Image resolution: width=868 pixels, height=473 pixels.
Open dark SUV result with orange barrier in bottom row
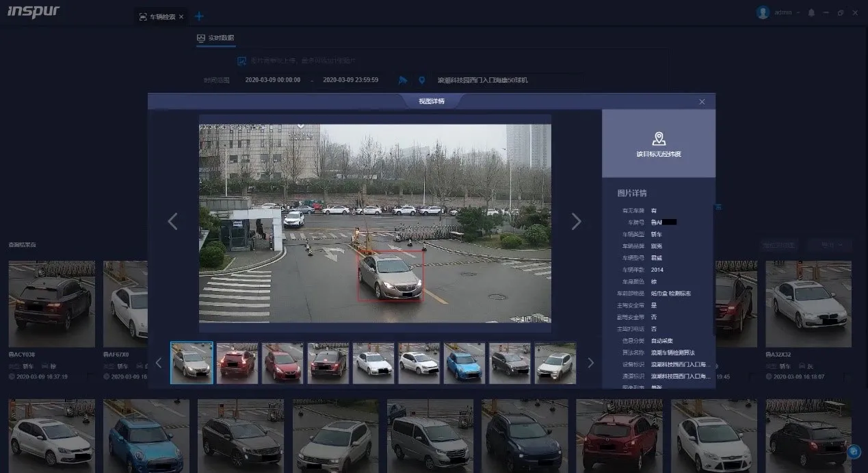click(241, 435)
